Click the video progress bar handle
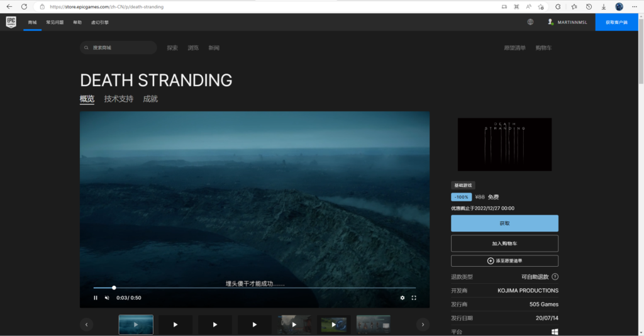The height and width of the screenshot is (336, 644). coord(114,288)
